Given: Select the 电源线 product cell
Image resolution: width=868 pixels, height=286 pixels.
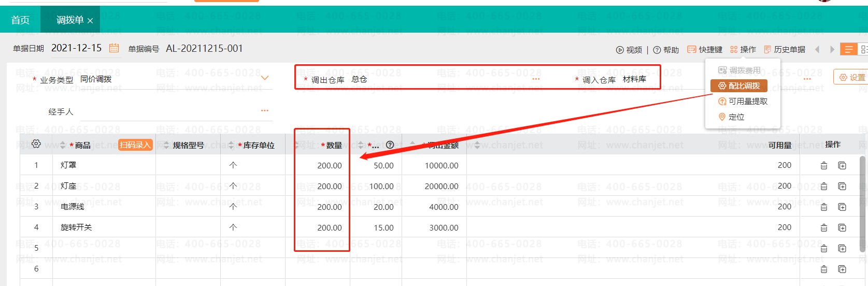Looking at the screenshot, I should coord(104,206).
